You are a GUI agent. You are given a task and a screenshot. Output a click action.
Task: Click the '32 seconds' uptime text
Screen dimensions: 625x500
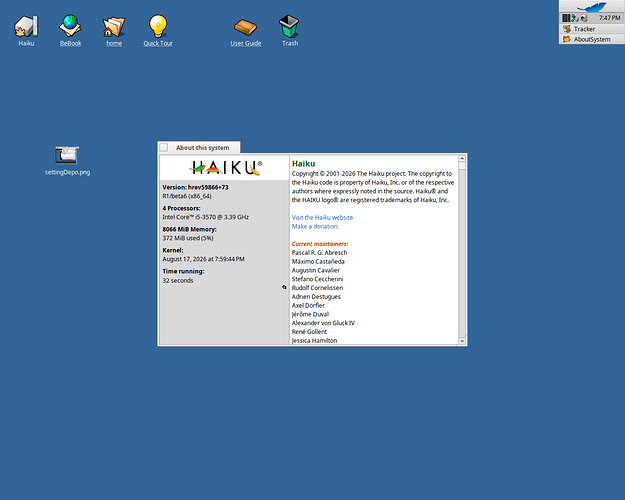click(x=178, y=281)
